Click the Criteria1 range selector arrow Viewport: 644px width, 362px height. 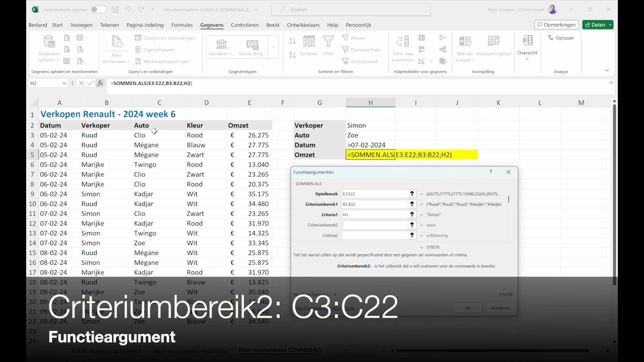pos(412,215)
